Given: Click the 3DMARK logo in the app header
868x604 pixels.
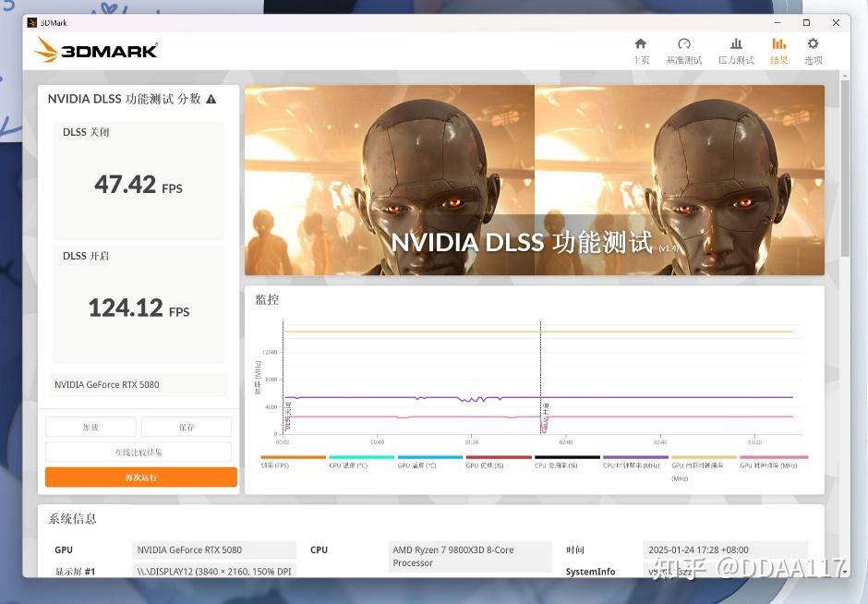Looking at the screenshot, I should point(95,50).
